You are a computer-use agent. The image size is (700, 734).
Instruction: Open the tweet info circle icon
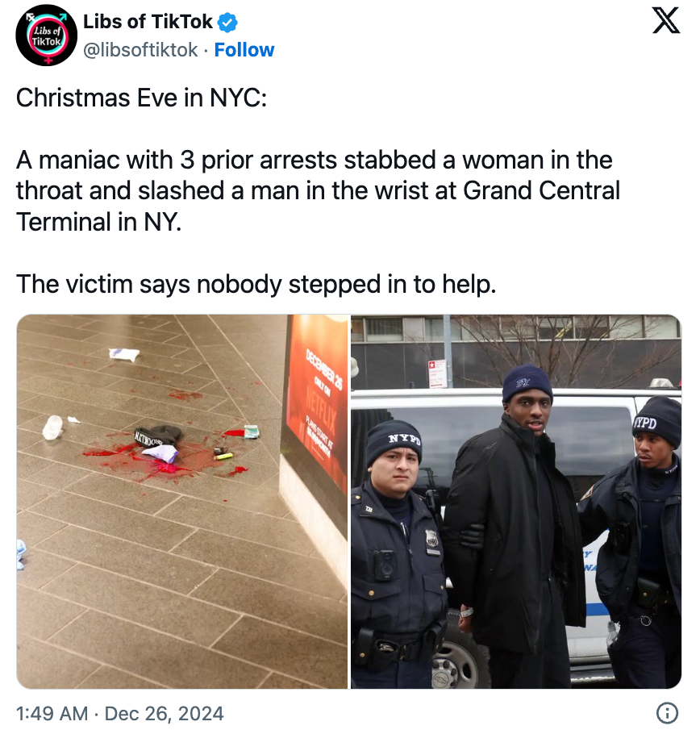(x=667, y=713)
